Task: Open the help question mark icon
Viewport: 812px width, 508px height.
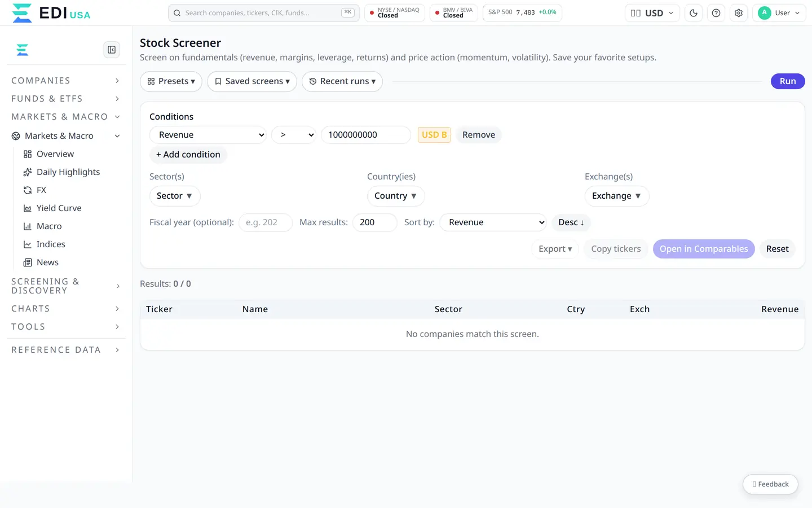Action: 716,13
